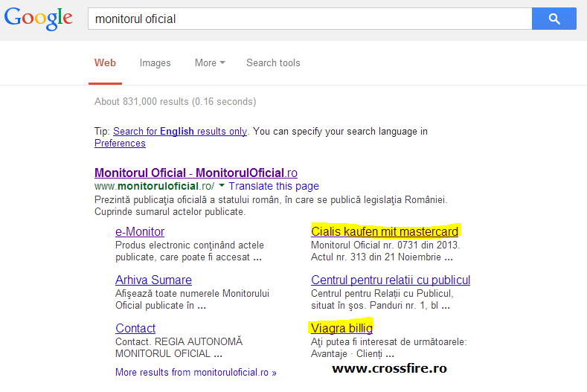Click the Produs electronic conţinând actele description
This screenshot has height=392, width=587.
pos(190,251)
